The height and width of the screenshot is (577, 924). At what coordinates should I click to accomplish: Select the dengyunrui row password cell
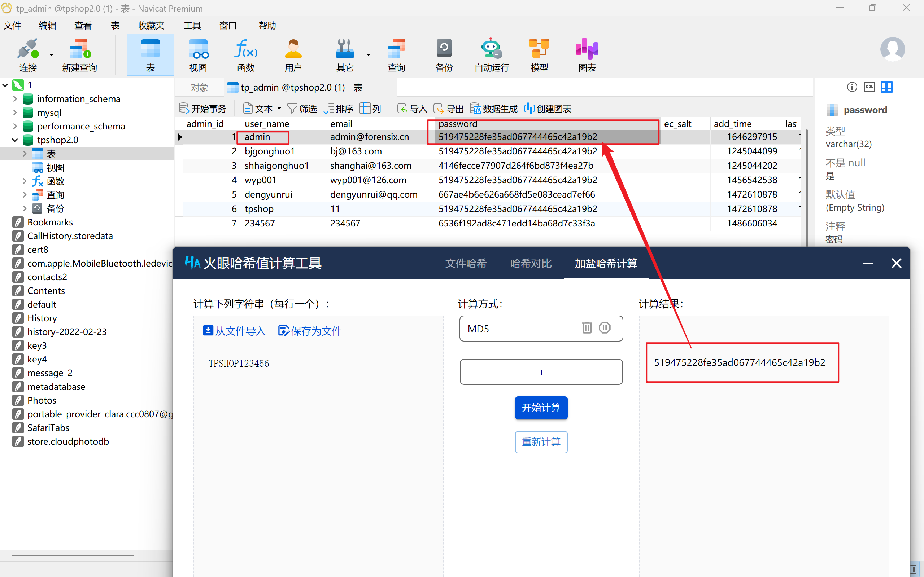coord(516,195)
